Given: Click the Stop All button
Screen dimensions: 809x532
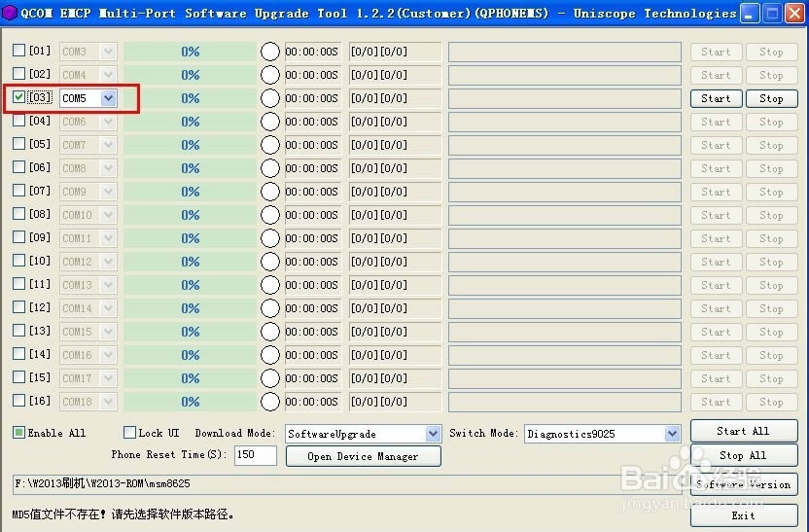Looking at the screenshot, I should click(x=743, y=455).
